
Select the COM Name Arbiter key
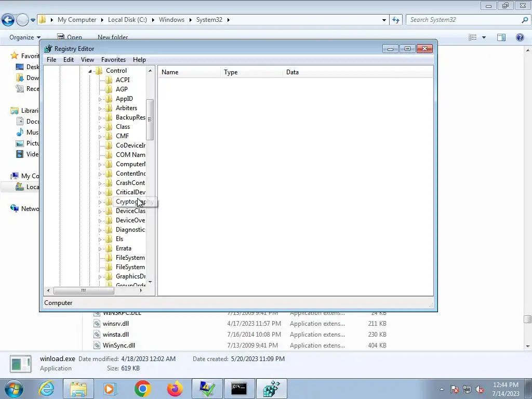[x=130, y=155]
